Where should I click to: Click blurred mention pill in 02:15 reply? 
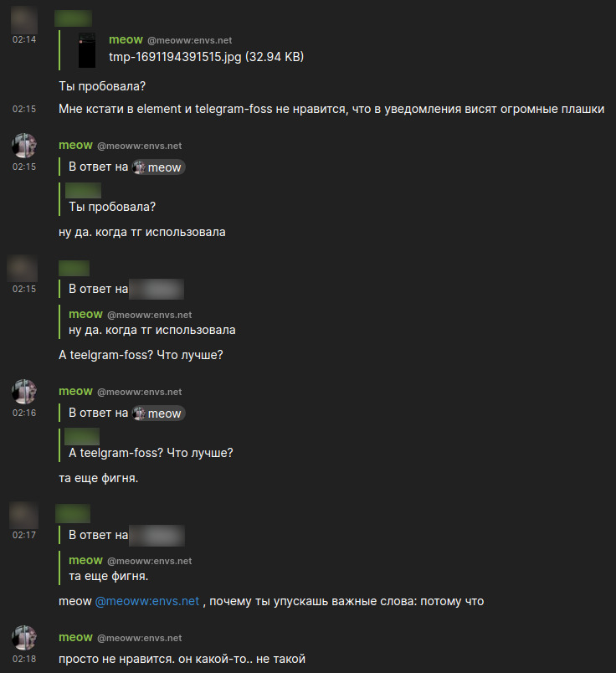tap(157, 289)
